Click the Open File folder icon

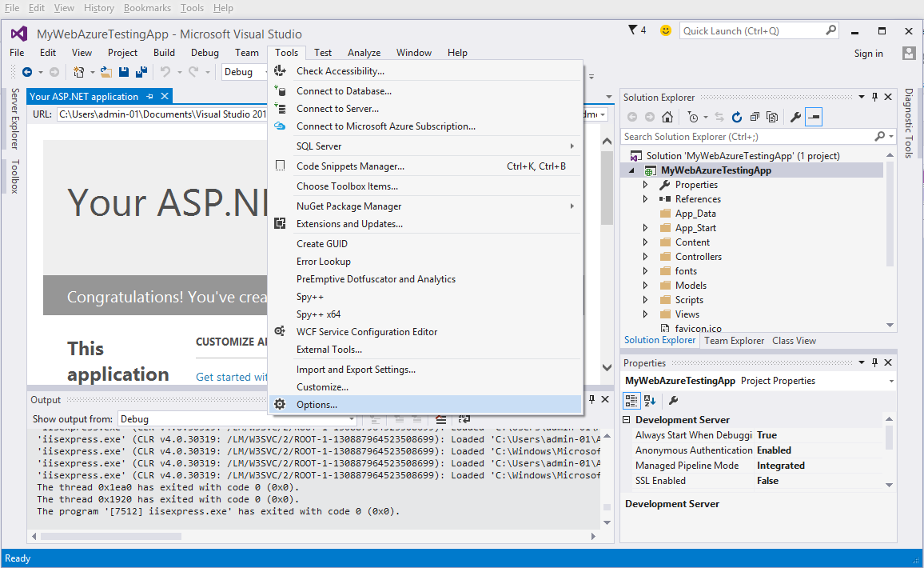tap(106, 72)
